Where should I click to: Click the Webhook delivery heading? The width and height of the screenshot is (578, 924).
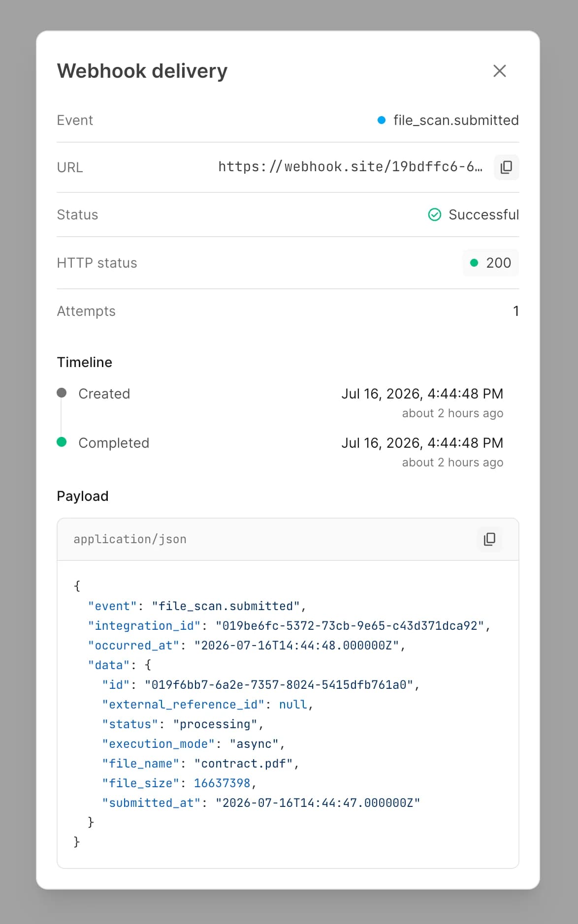(142, 71)
